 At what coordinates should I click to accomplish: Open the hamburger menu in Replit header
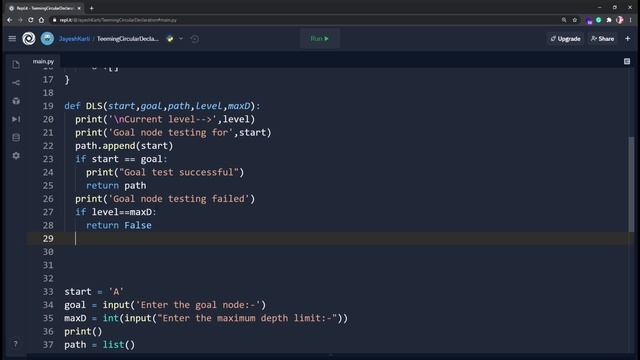pyautogui.click(x=12, y=39)
